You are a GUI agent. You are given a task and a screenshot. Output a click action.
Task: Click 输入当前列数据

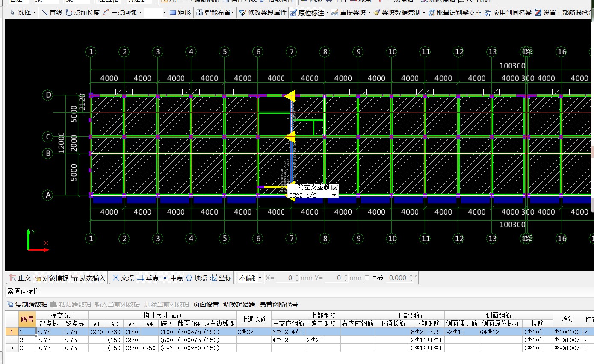pos(117,305)
